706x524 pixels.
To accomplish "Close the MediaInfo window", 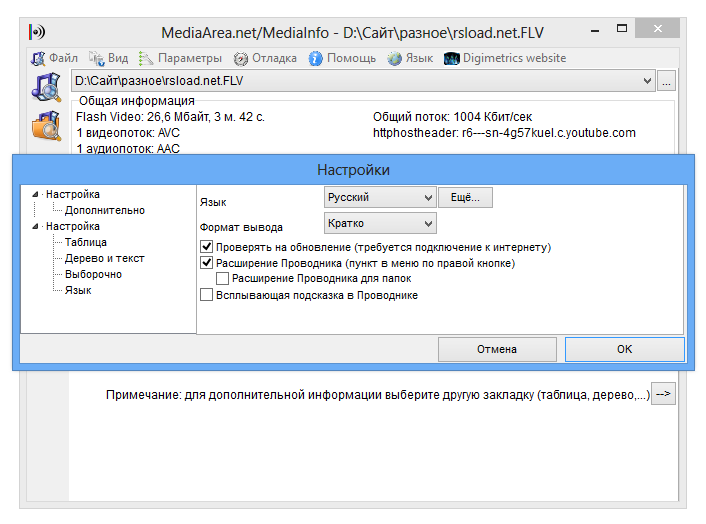I will pos(658,29).
